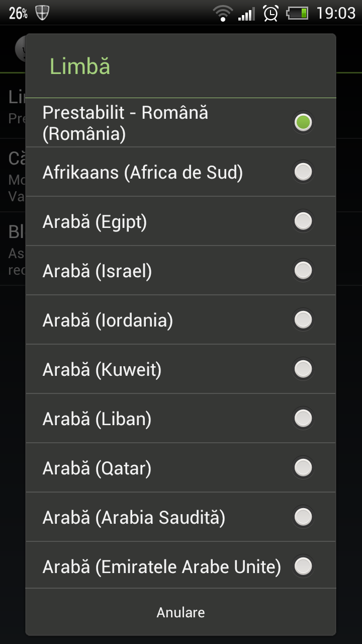Tap the battery indicator icon
Screen dimensions: 362x644
[297, 13]
